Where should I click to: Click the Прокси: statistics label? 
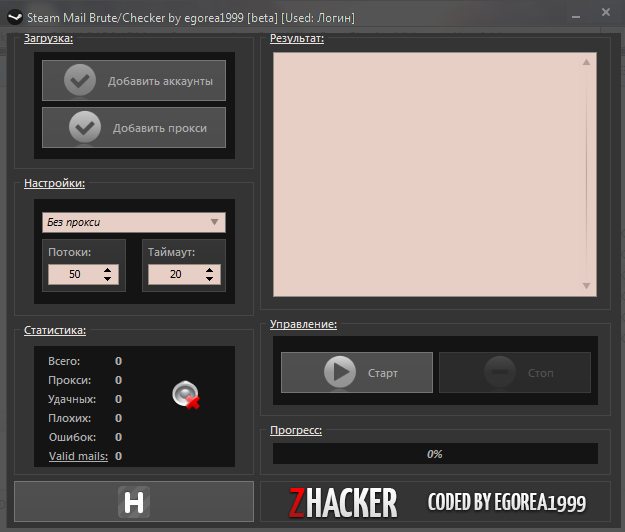(x=69, y=380)
